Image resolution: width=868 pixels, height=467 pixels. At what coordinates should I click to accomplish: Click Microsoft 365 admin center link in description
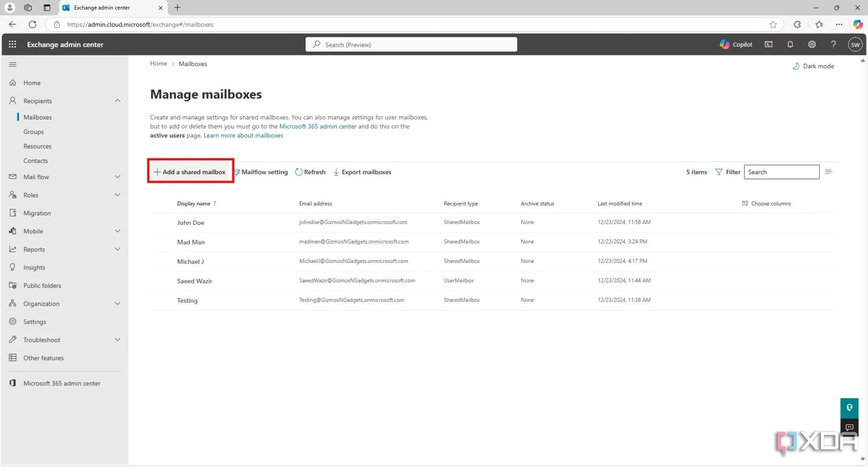[x=318, y=126]
